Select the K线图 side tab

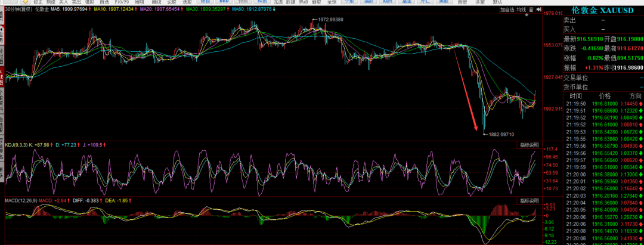2,77
